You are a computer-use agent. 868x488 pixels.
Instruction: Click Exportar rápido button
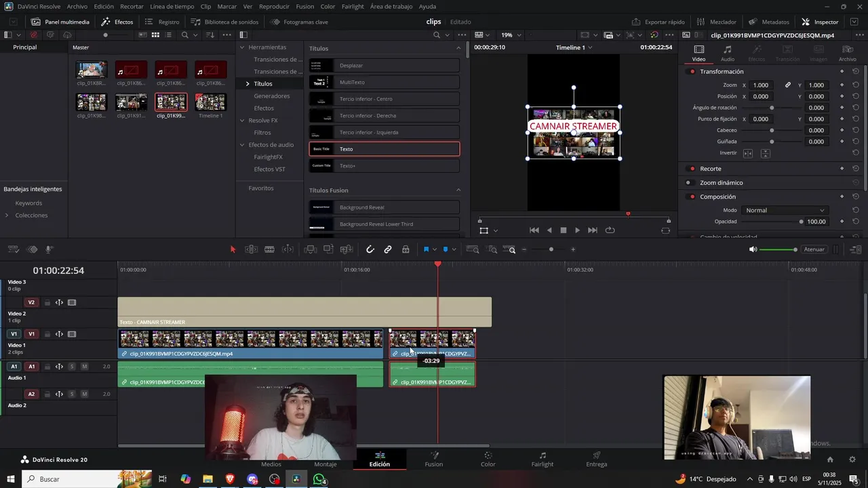658,22
